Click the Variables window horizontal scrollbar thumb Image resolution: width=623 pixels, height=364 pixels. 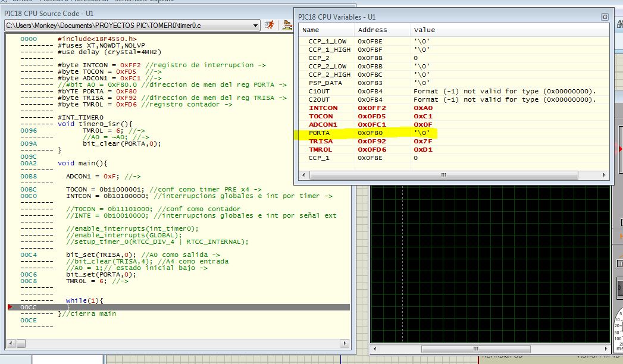443,175
